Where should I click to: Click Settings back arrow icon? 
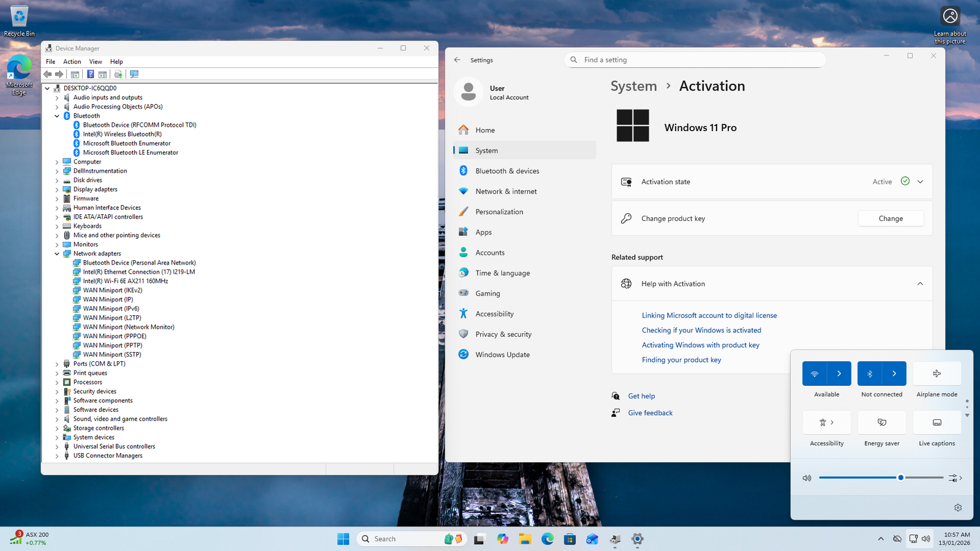458,60
